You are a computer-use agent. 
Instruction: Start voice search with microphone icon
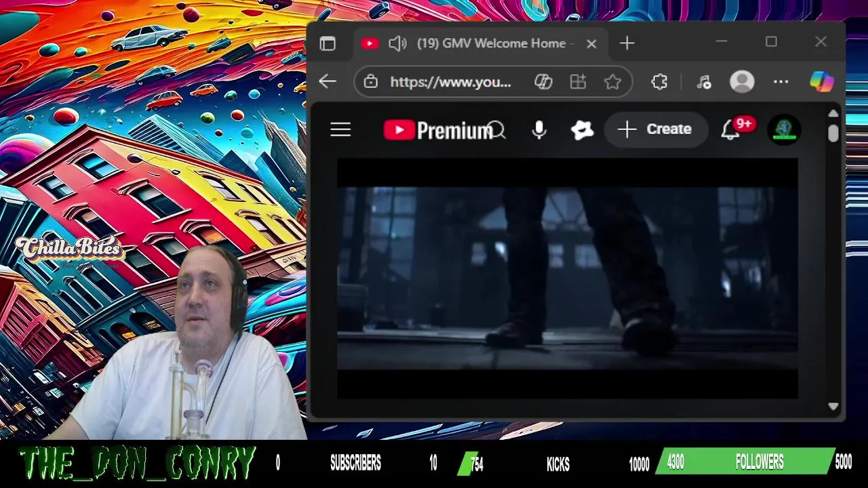coord(539,129)
